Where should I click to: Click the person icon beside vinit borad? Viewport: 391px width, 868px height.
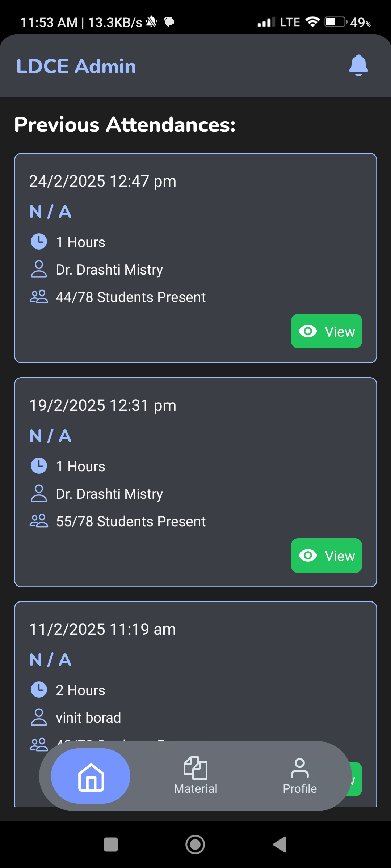(39, 717)
